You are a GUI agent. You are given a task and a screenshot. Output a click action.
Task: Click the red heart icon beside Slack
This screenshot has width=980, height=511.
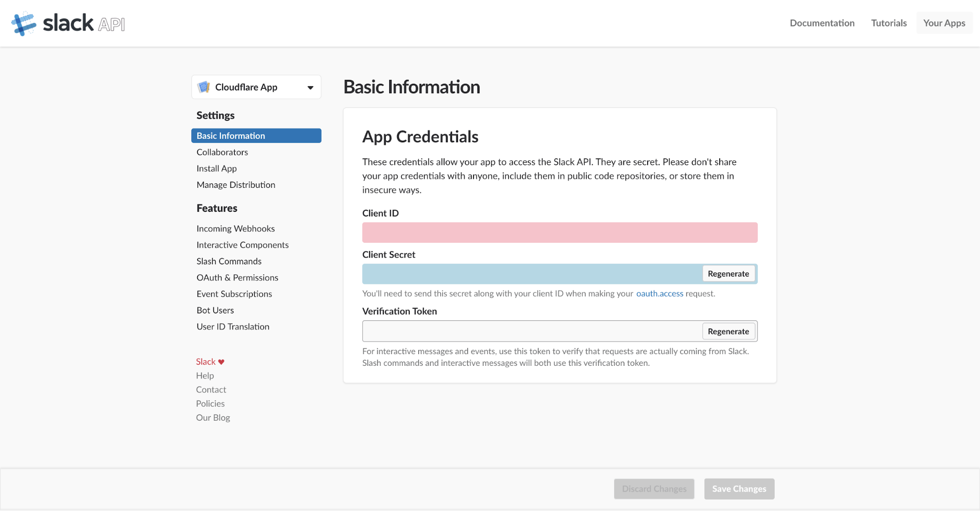(x=221, y=362)
